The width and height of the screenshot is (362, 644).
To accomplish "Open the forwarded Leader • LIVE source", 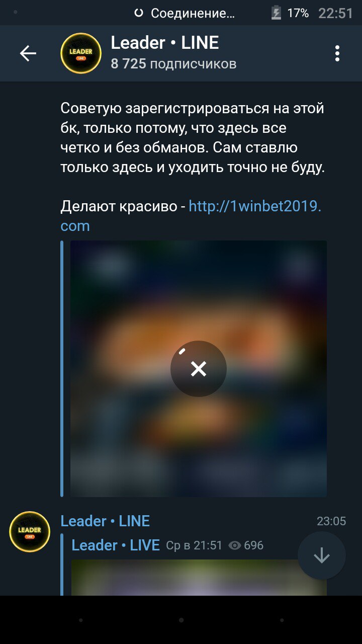I will (116, 545).
